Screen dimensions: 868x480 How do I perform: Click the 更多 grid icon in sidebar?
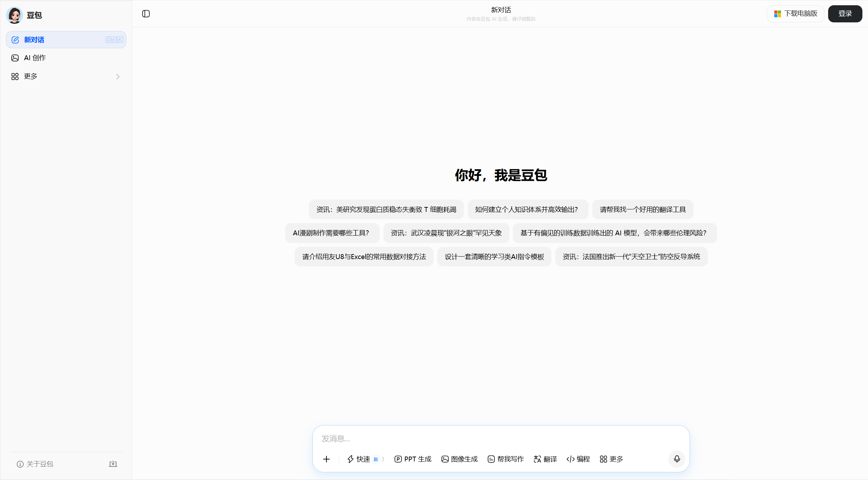[x=15, y=77]
